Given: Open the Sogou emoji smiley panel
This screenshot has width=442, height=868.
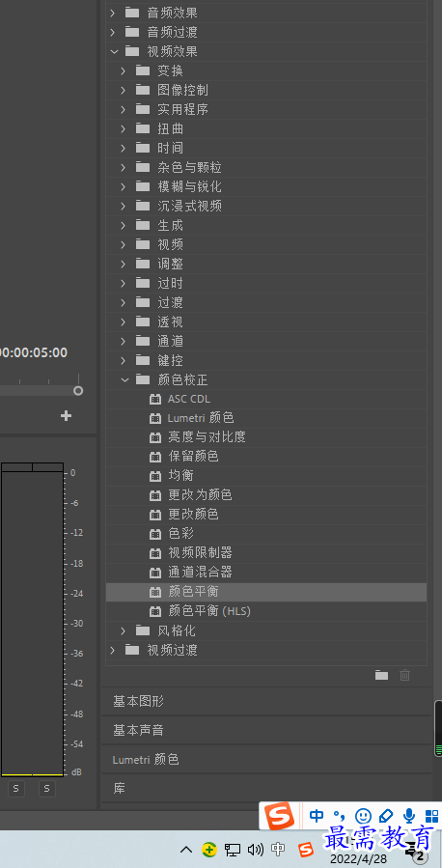Looking at the screenshot, I should point(363,816).
